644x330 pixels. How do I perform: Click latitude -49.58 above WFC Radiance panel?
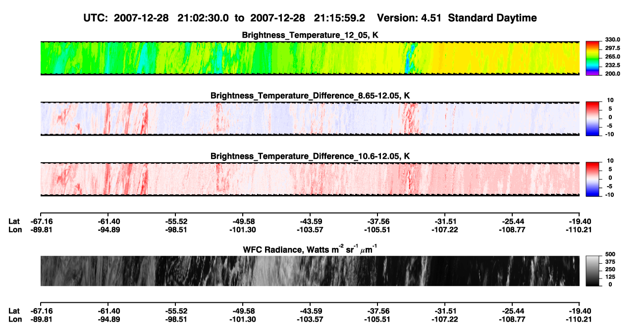point(243,221)
